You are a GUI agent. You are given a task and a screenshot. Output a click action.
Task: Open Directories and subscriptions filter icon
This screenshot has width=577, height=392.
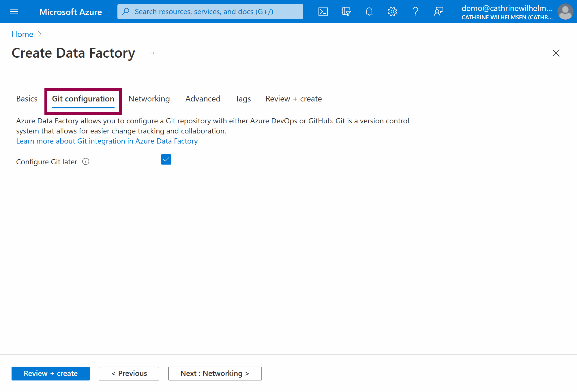pos(346,12)
